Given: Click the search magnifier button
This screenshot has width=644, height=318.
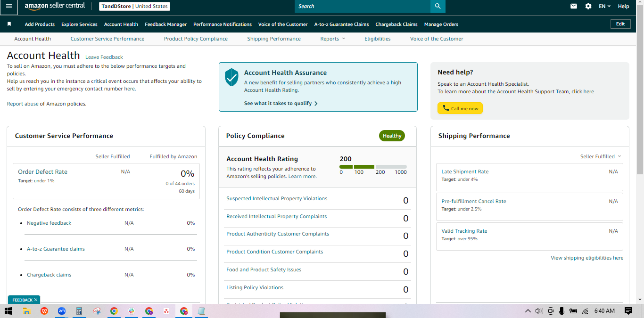Looking at the screenshot, I should point(438,6).
